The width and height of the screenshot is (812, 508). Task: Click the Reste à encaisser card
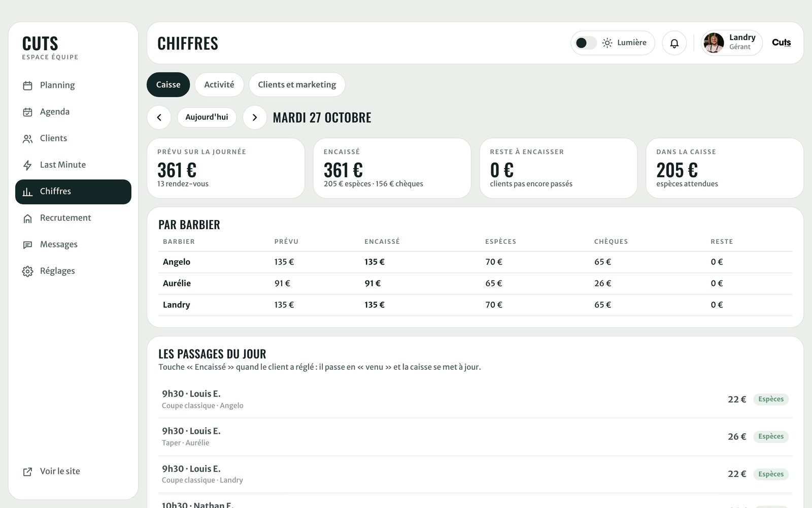(x=558, y=168)
